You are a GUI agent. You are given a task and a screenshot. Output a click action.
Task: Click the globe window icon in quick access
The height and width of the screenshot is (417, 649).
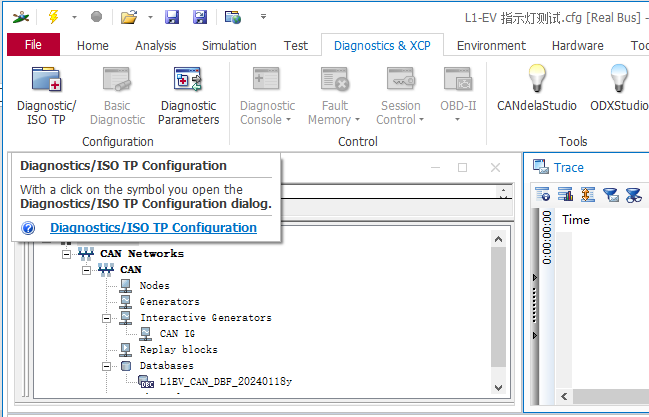233,17
